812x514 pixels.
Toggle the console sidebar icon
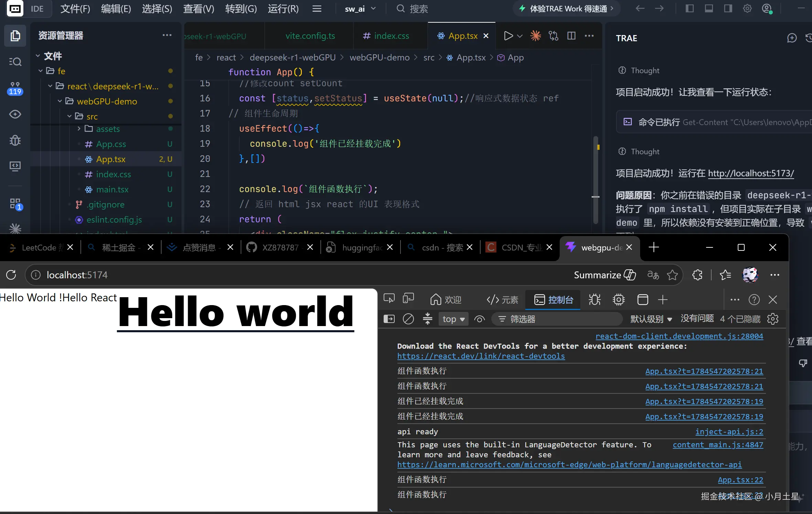pos(389,319)
